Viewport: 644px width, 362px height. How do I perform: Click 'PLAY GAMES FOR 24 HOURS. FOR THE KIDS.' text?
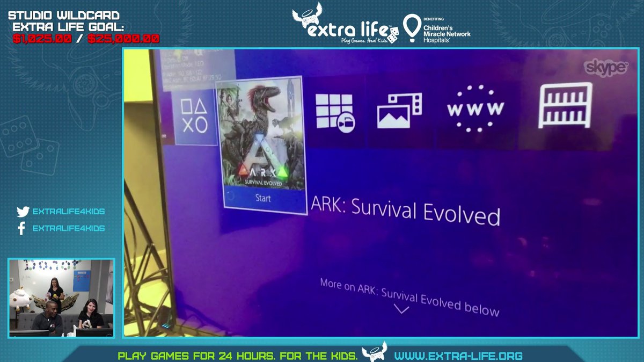pos(237,356)
